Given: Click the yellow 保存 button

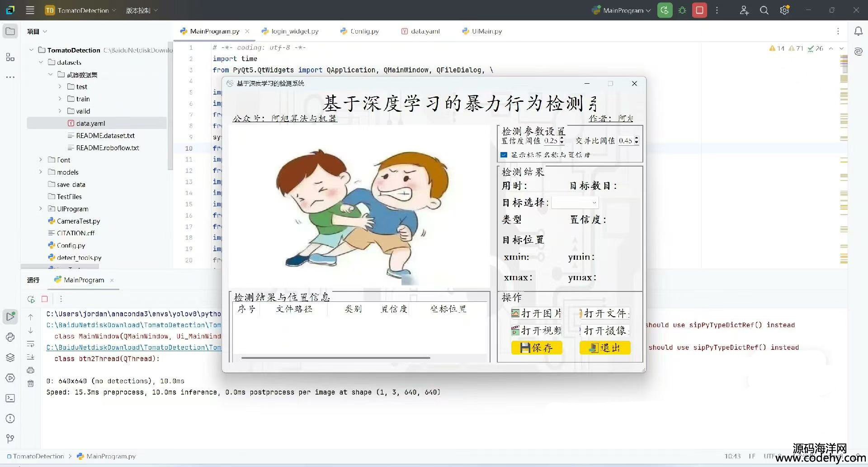Looking at the screenshot, I should (x=537, y=348).
